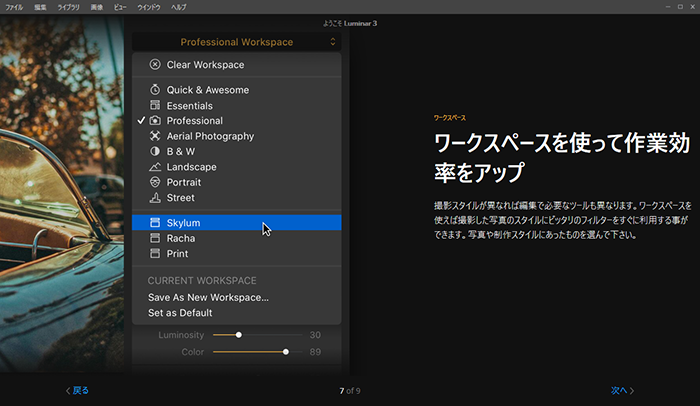This screenshot has height=406, width=700.
Task: Click the Aerial Photography drone icon
Action: tap(155, 136)
